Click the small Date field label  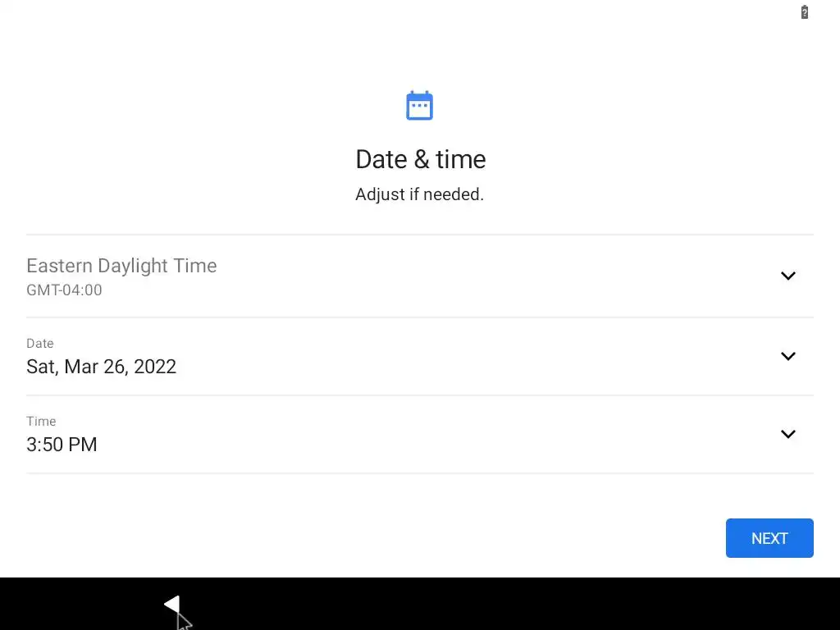coord(39,343)
